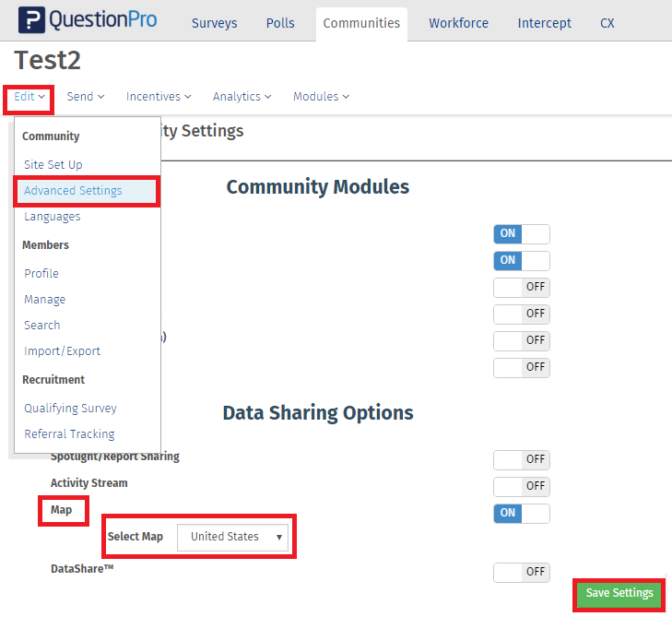Turn on the sixth Community Modules toggle

click(x=521, y=368)
